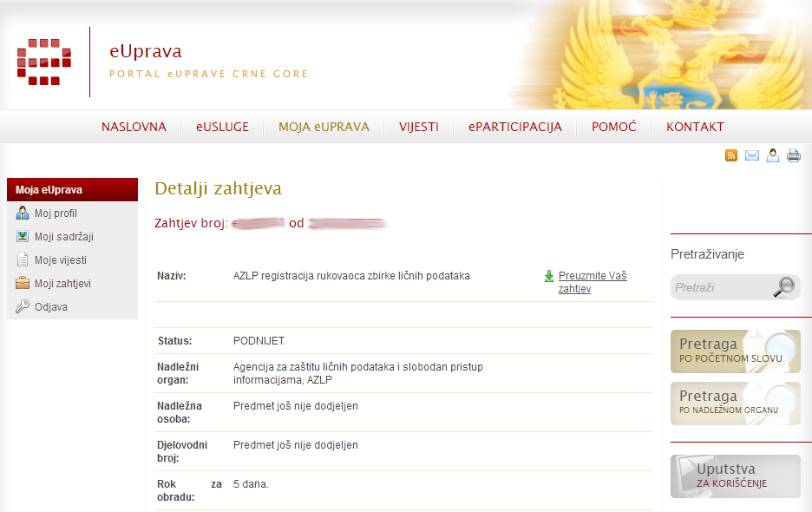Click Preuzmite Vaš zahtjev link

coord(592,282)
